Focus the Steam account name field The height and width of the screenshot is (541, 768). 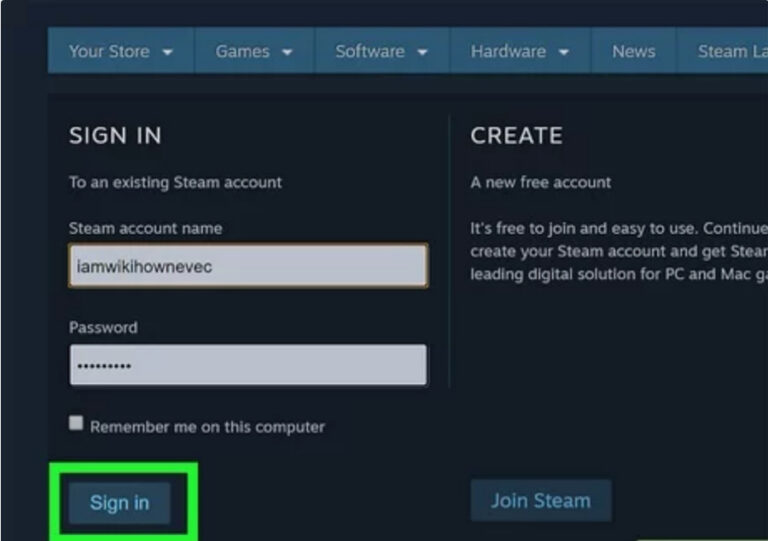pyautogui.click(x=248, y=267)
